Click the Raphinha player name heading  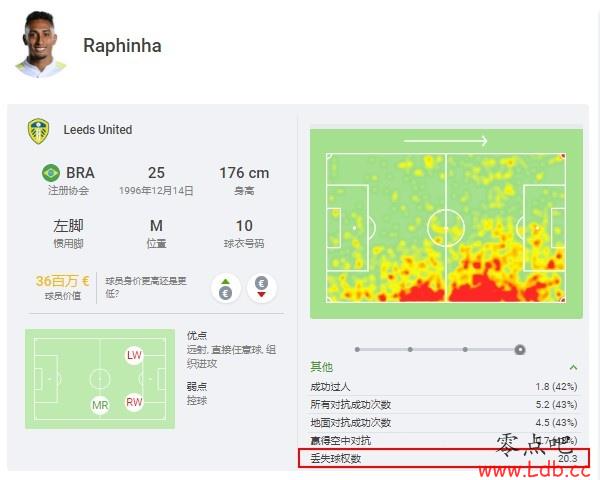click(x=122, y=46)
